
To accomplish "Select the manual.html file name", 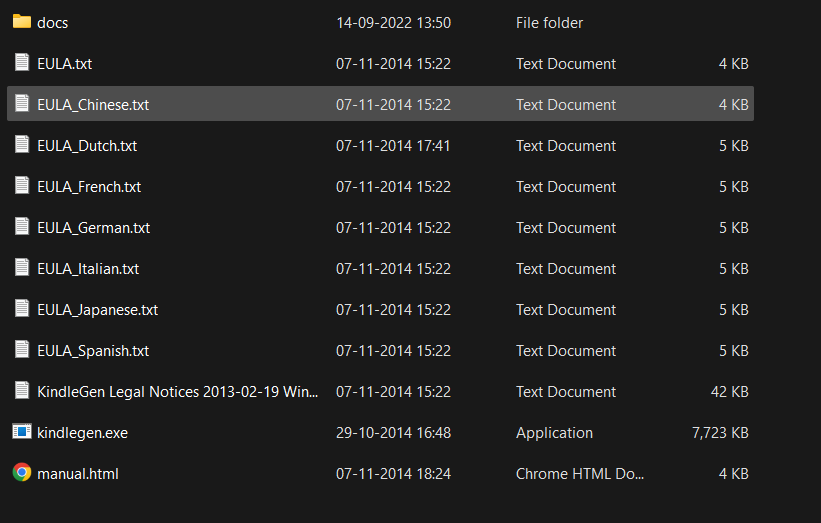I will click(77, 474).
